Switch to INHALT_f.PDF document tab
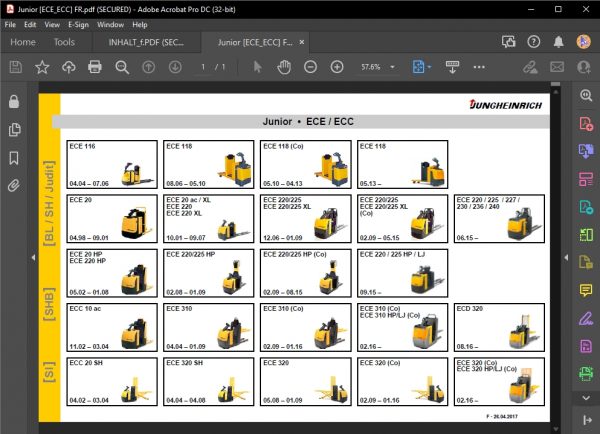 146,42
